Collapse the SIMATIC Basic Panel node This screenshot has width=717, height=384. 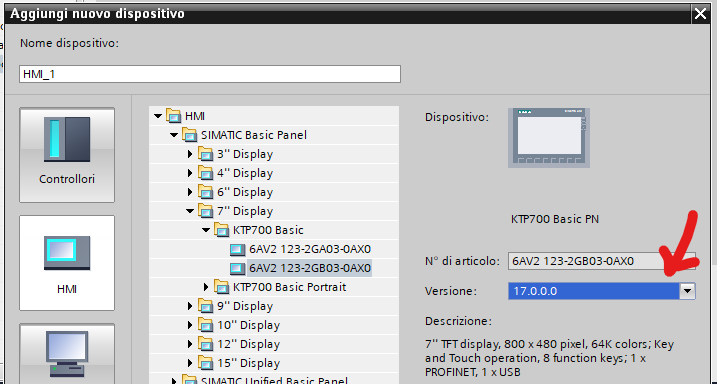click(174, 135)
